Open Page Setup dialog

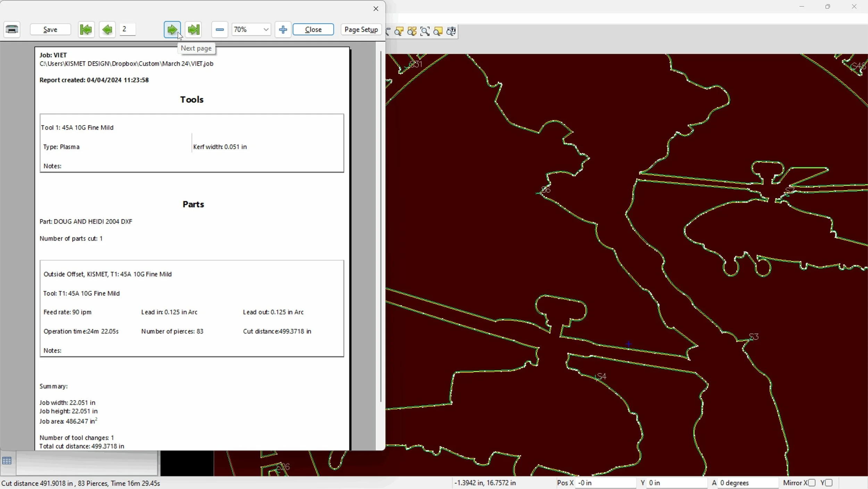361,30
